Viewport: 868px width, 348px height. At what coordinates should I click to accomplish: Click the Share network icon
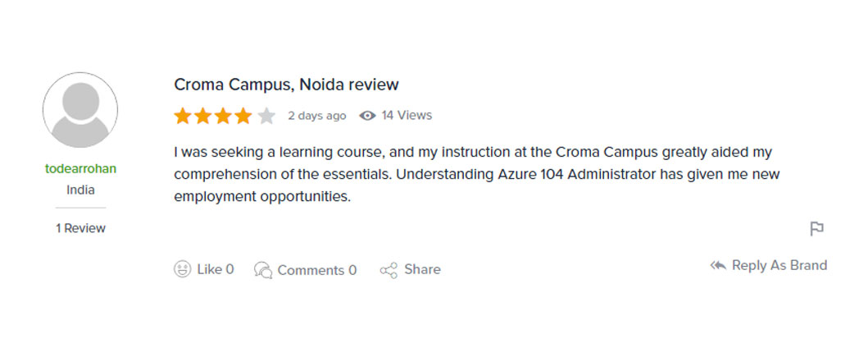389,270
